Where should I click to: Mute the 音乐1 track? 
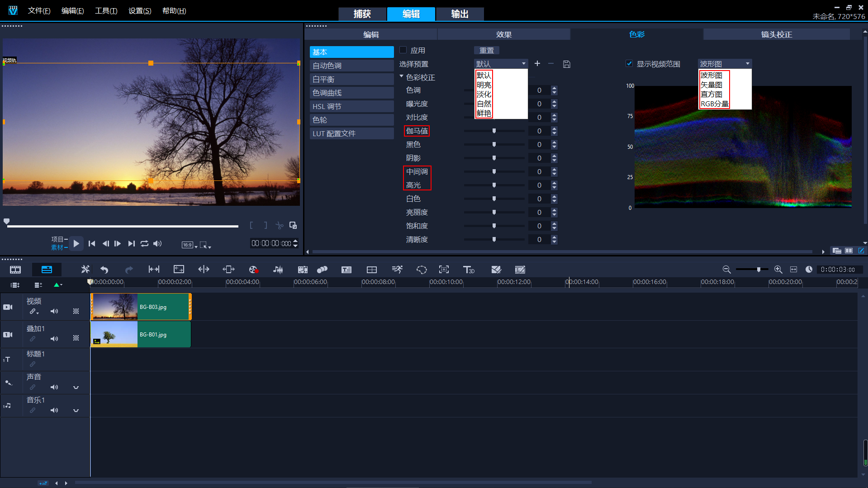[x=54, y=410]
